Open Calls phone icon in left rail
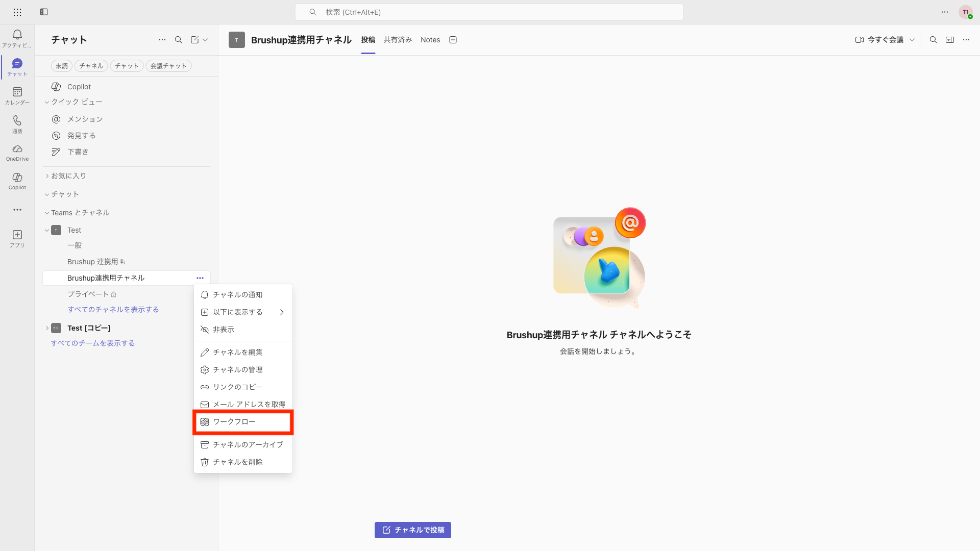 point(17,124)
